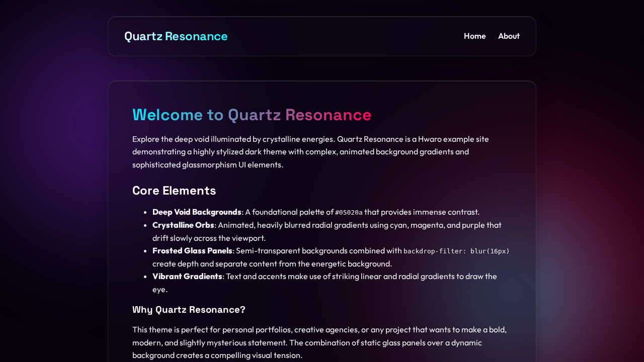Select the 'Core Elements' heading
This screenshot has width=644, height=362.
174,191
